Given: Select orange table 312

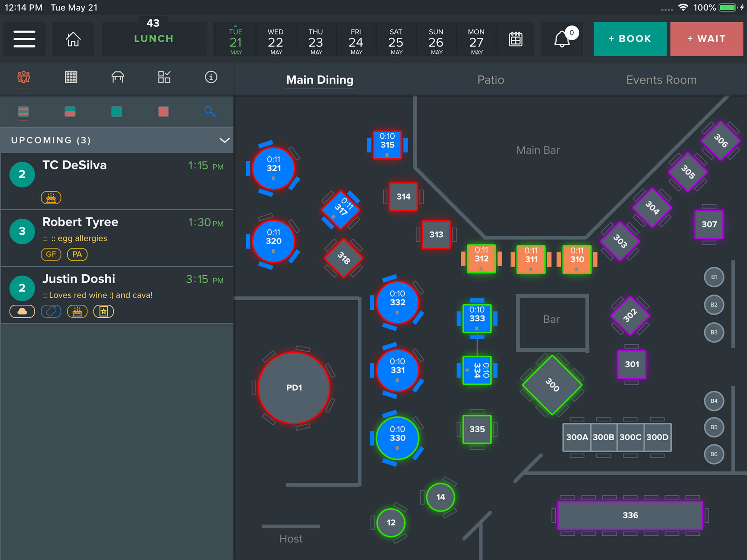Looking at the screenshot, I should click(481, 259).
